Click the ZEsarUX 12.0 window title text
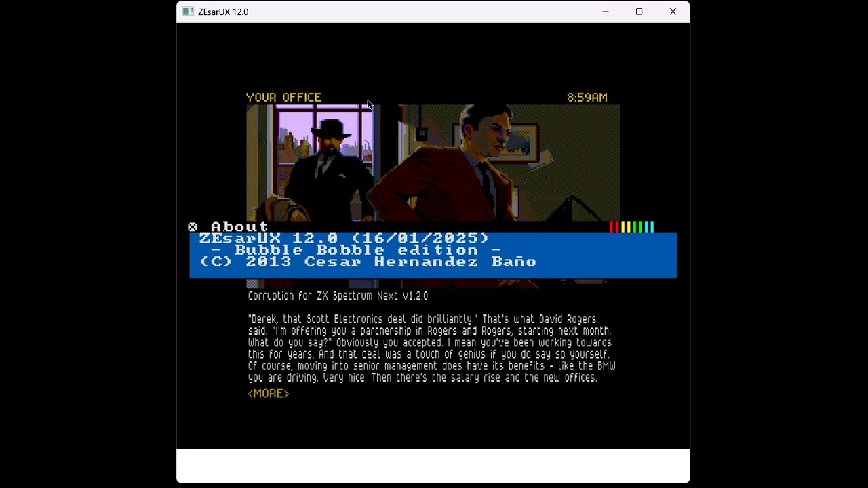Image resolution: width=868 pixels, height=488 pixels. (223, 12)
